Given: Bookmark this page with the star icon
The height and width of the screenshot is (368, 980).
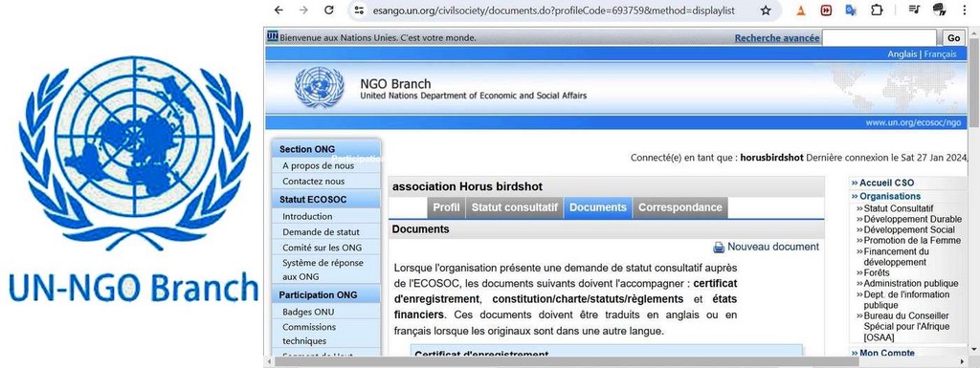Looking at the screenshot, I should tap(766, 11).
